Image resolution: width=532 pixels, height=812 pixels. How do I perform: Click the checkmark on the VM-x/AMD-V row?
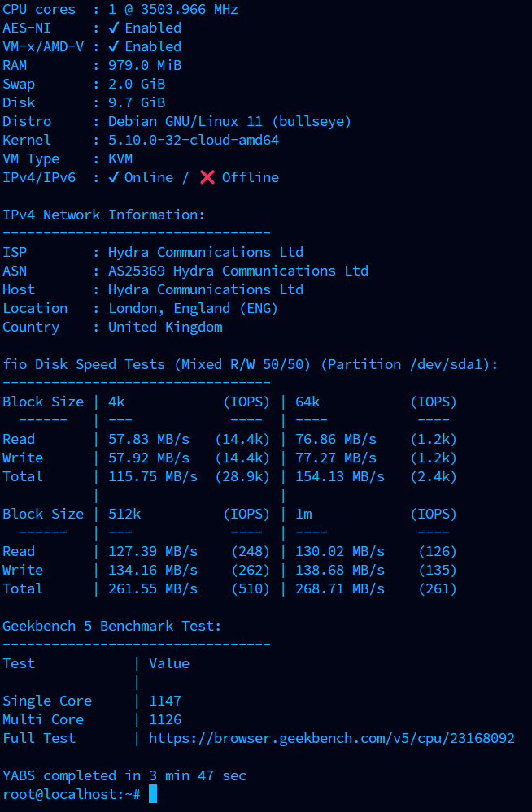pyautogui.click(x=114, y=46)
